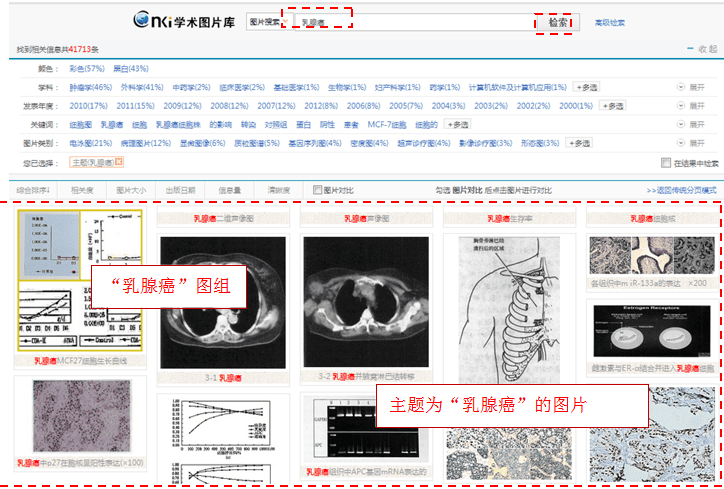
Task: Open the 图片搜索 search-type dropdown
Action: click(x=269, y=22)
